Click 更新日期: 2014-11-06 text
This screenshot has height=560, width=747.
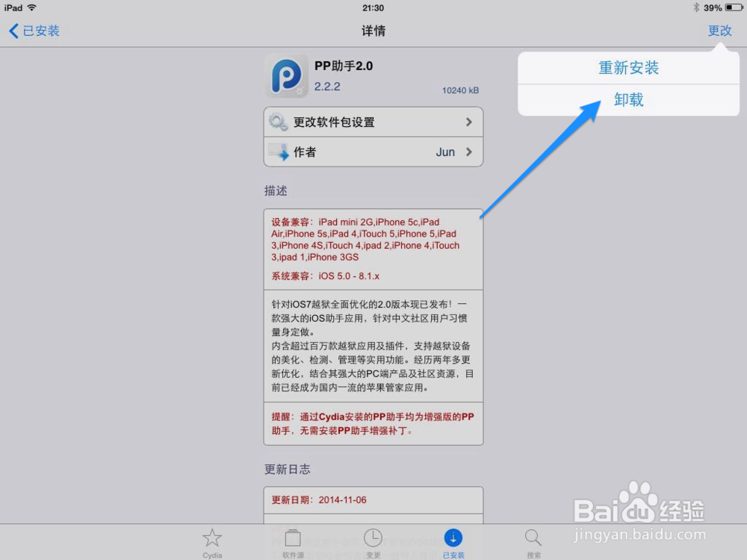pyautogui.click(x=319, y=500)
